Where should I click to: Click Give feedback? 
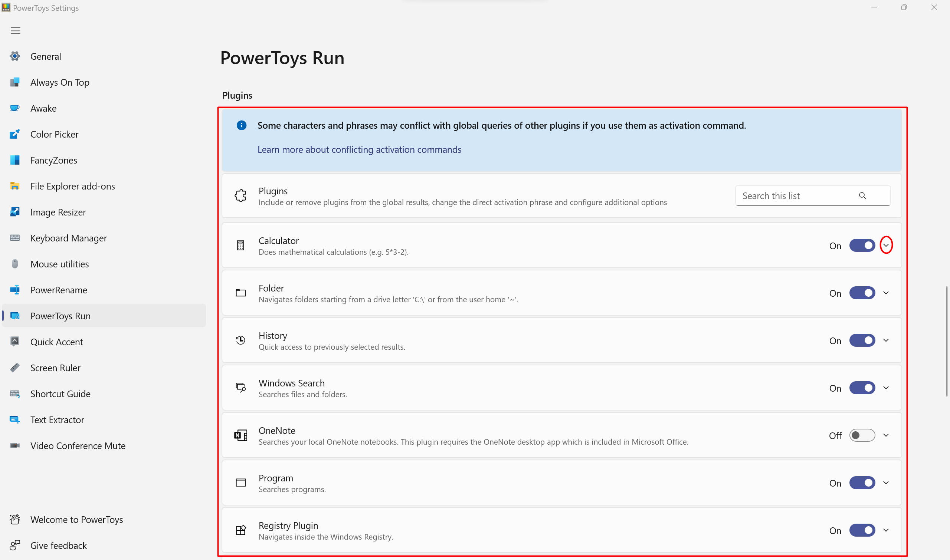(59, 545)
